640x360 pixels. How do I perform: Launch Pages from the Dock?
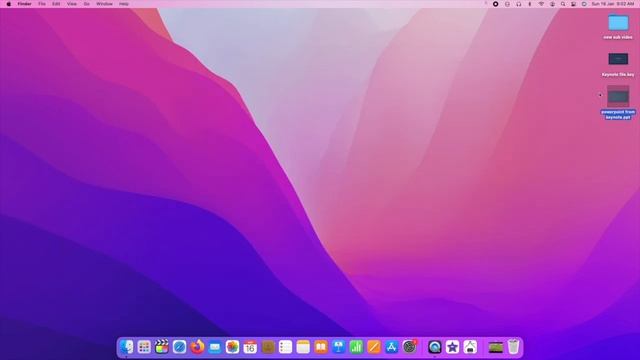point(373,347)
